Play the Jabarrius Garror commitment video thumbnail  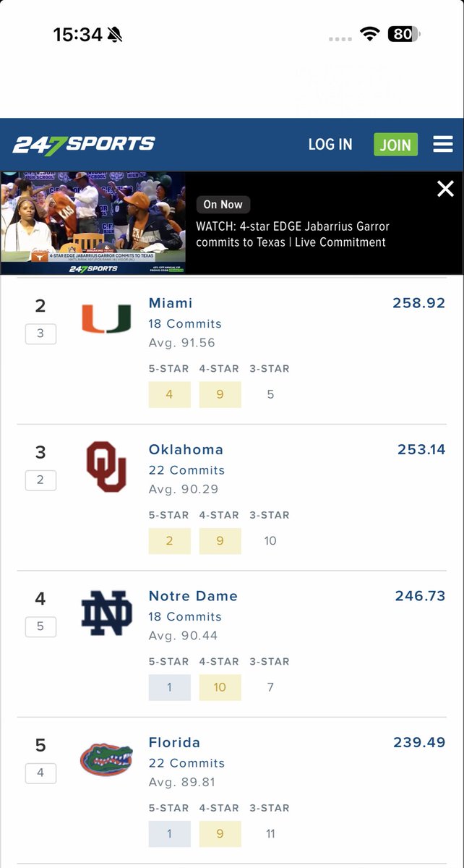coord(93,223)
